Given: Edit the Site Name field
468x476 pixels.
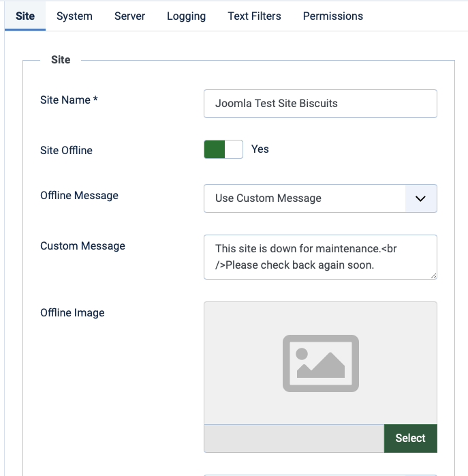Looking at the screenshot, I should click(320, 104).
